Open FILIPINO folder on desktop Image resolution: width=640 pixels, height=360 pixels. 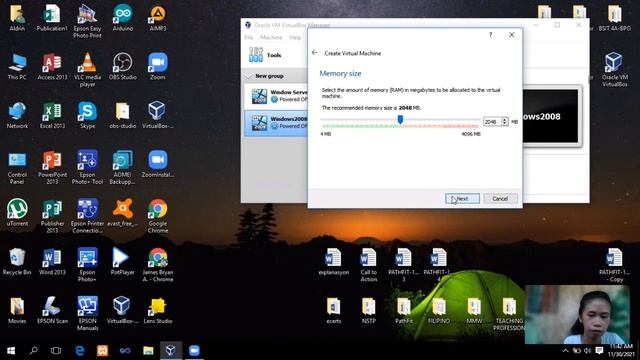(x=439, y=311)
